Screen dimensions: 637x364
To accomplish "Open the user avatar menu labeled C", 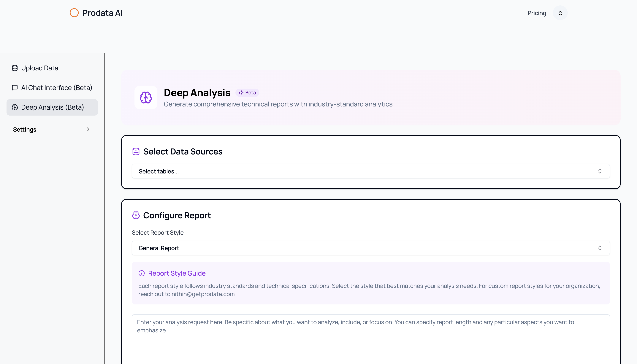I will tap(560, 13).
